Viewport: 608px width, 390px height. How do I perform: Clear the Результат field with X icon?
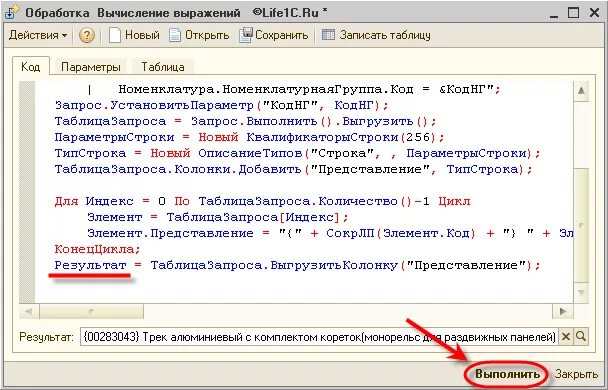[566, 337]
